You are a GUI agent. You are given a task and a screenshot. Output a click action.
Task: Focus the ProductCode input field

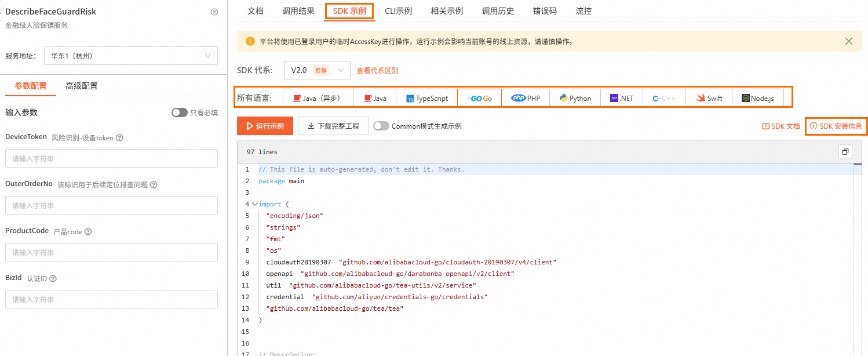[111, 252]
